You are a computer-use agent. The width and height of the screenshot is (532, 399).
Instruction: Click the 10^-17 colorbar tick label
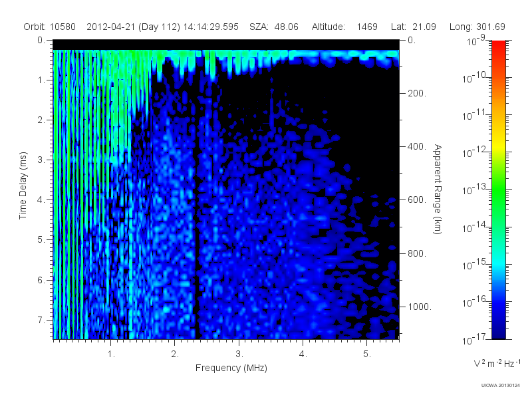475,339
